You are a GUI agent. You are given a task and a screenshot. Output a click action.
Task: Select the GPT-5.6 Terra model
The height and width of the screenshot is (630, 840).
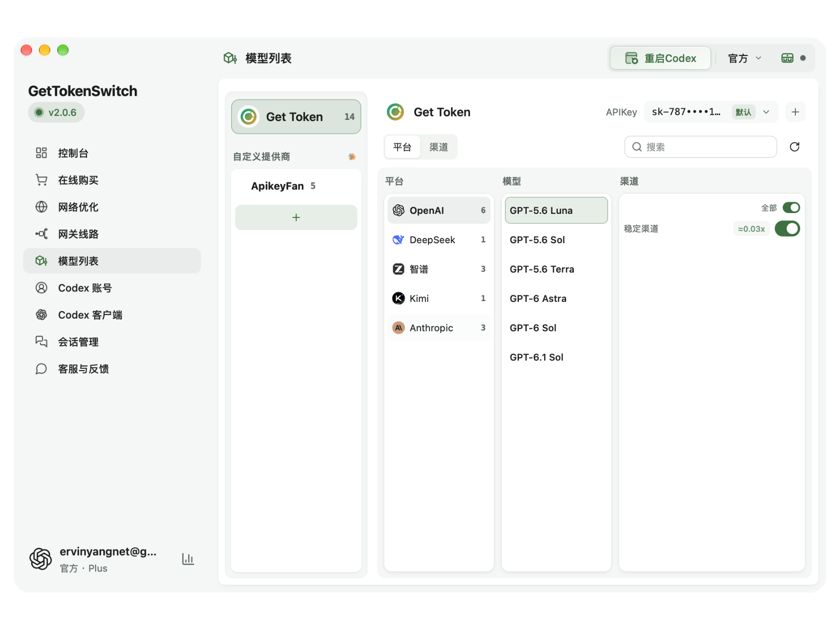(556, 269)
